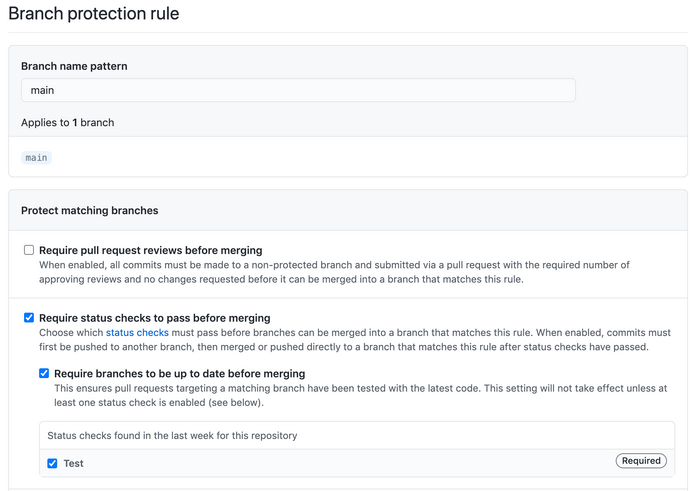Click the Required badge next to Test
The image size is (700, 491).
coord(640,461)
